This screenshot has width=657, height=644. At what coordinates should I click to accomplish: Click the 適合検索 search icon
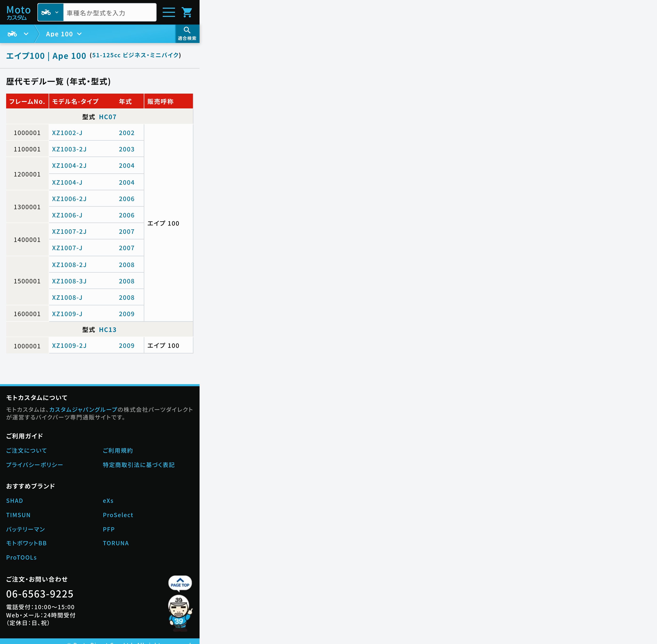187,33
